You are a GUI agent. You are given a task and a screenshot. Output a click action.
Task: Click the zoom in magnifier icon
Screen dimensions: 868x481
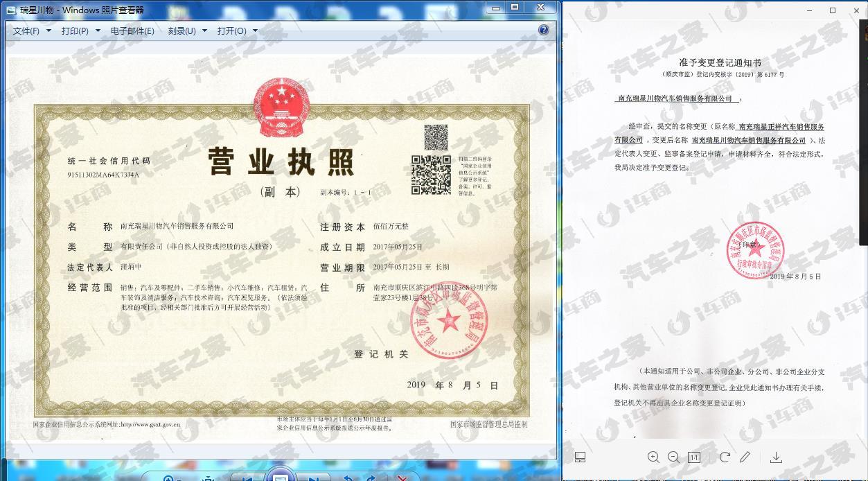click(x=653, y=457)
